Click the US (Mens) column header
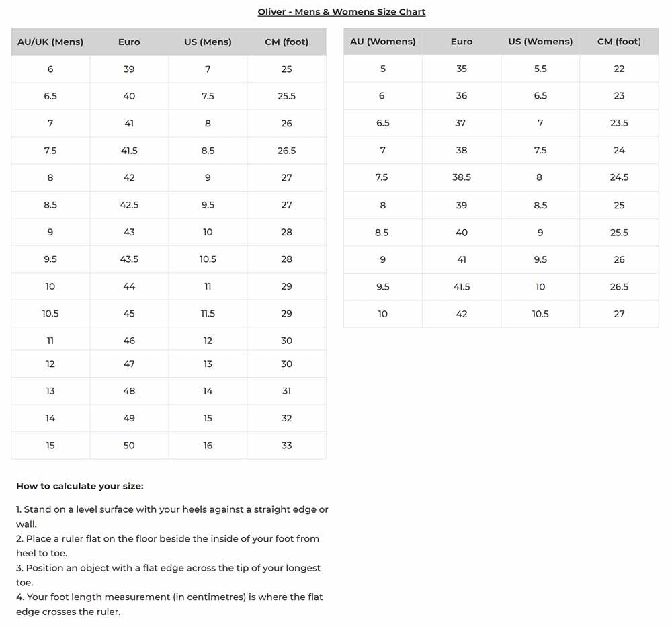 (x=208, y=42)
